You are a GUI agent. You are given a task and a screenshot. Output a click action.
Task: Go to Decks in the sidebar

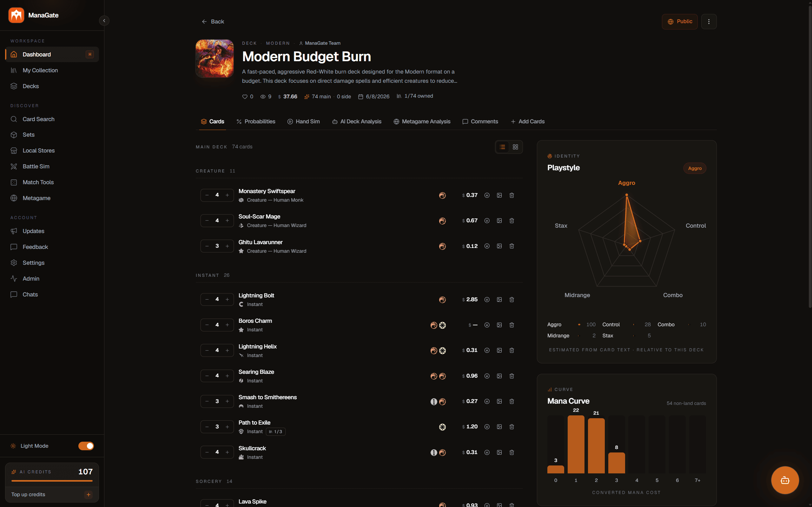coord(52,86)
